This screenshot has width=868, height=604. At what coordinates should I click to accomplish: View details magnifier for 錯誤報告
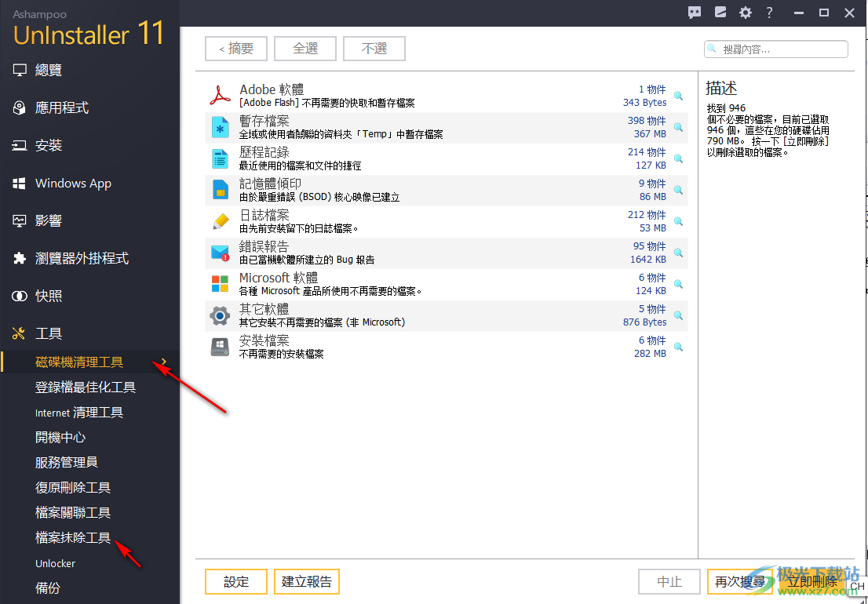[678, 253]
